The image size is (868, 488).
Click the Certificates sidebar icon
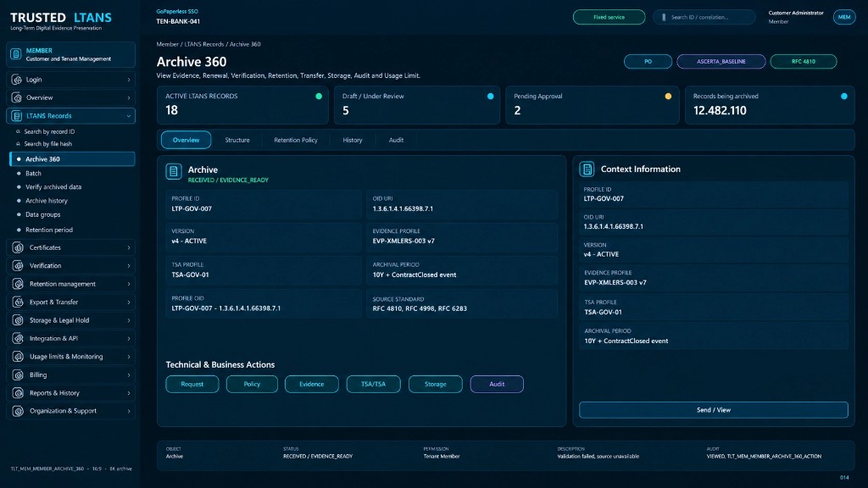tap(19, 248)
